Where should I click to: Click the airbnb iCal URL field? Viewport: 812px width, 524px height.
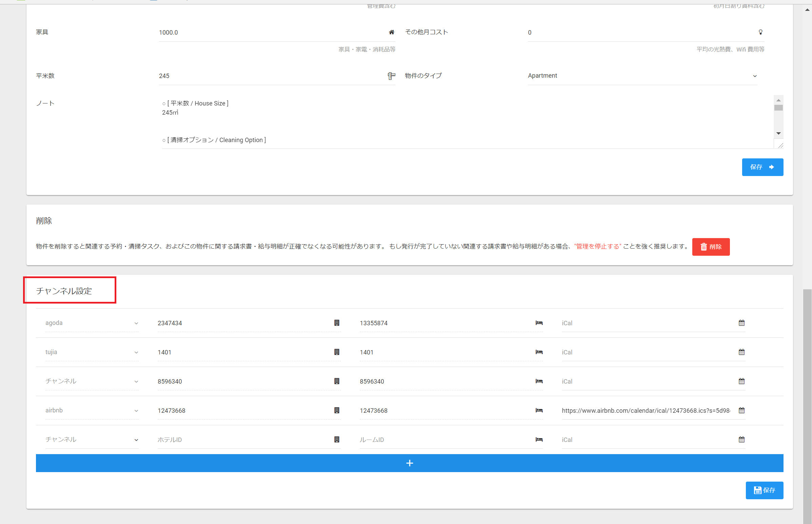(x=645, y=411)
